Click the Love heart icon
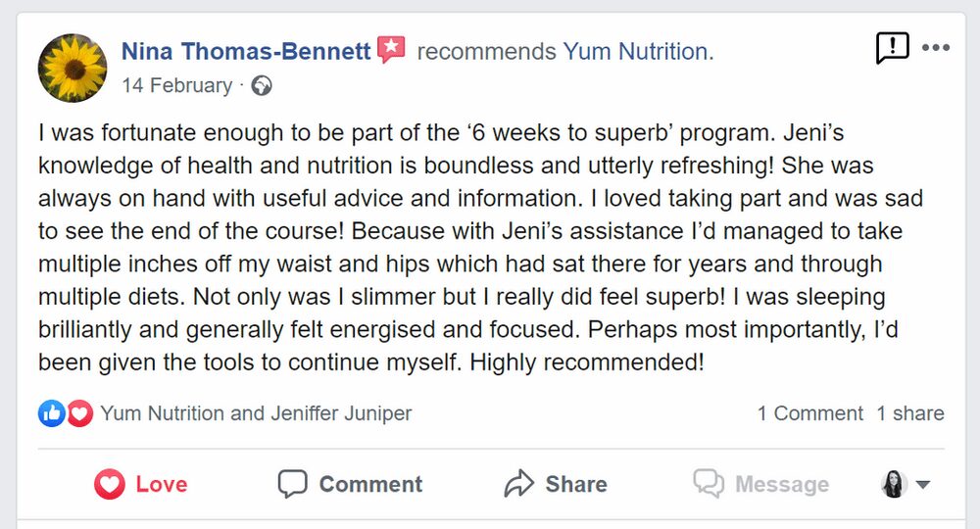The image size is (980, 529). pyautogui.click(x=110, y=484)
